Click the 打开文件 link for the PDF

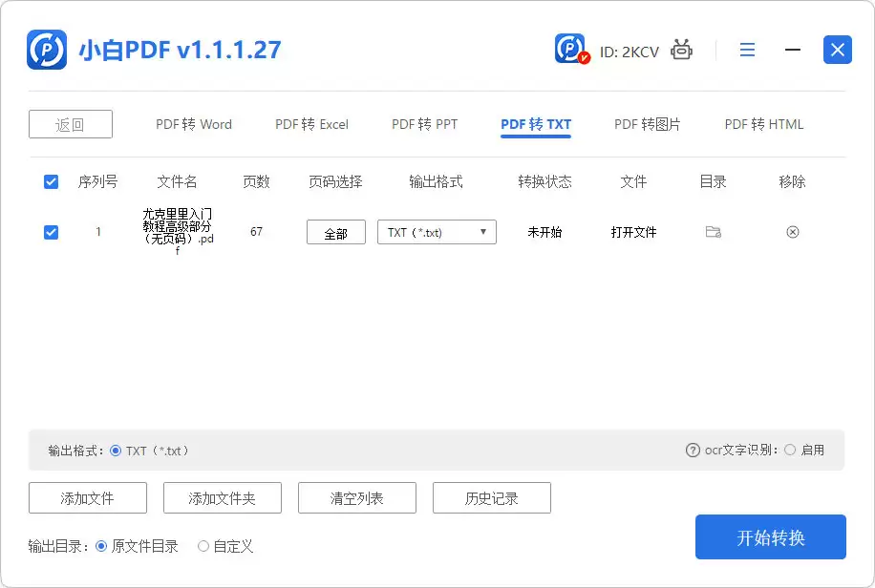(x=633, y=232)
